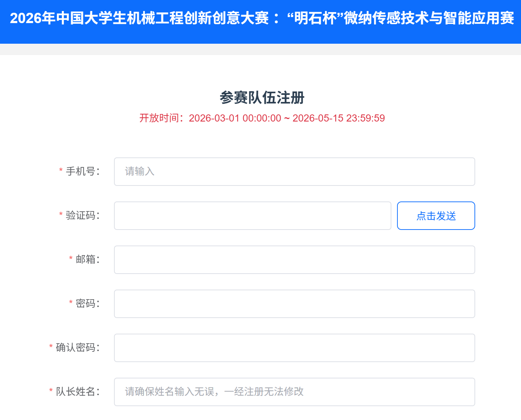This screenshot has height=420, width=521.
Task: Select the 密码 password input box
Action: (294, 304)
